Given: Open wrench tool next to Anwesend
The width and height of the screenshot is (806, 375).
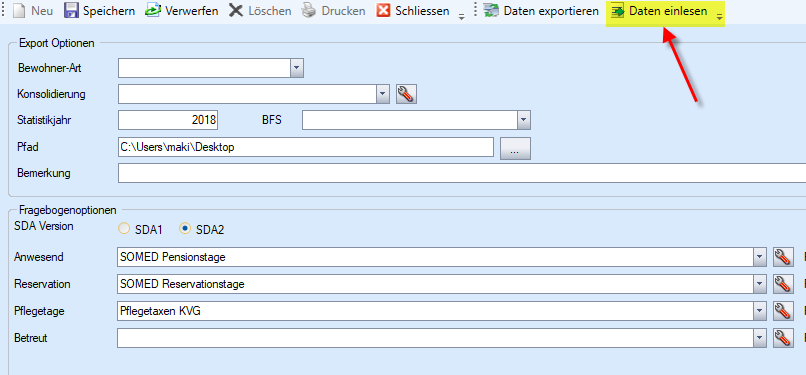Looking at the screenshot, I should point(782,257).
